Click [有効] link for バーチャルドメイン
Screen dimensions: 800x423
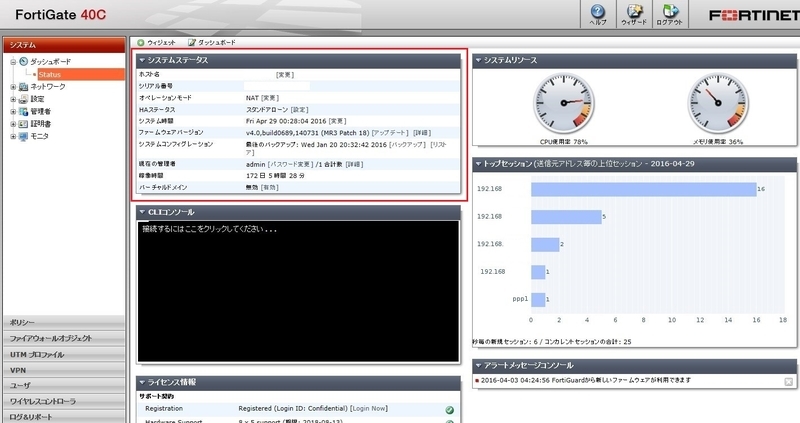tap(269, 187)
